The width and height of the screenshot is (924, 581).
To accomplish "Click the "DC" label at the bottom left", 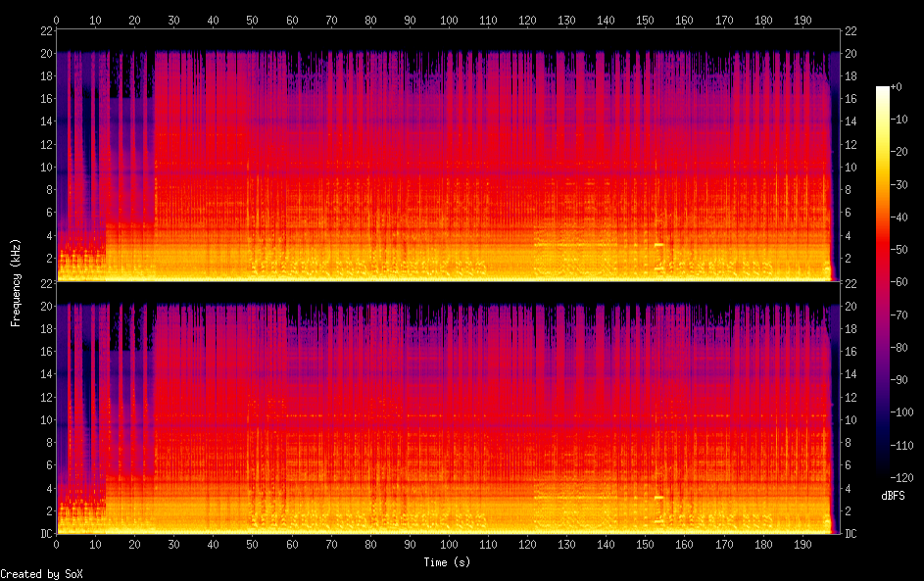I will click(x=45, y=533).
